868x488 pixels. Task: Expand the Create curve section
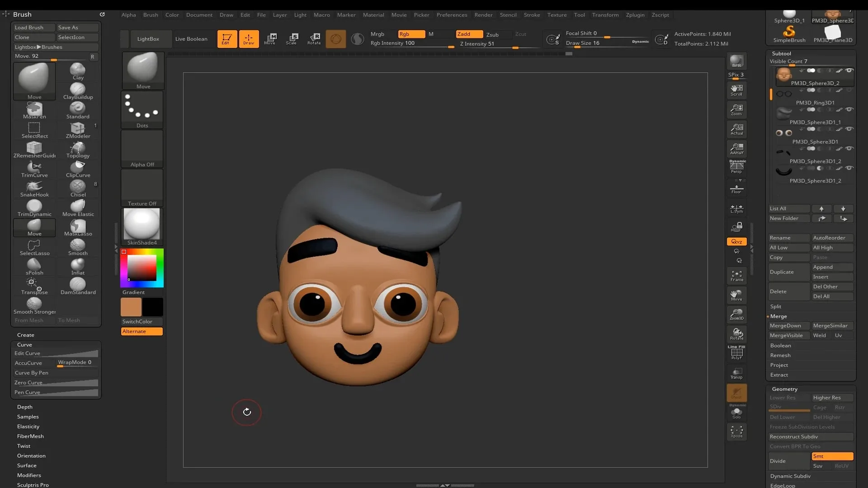24,344
